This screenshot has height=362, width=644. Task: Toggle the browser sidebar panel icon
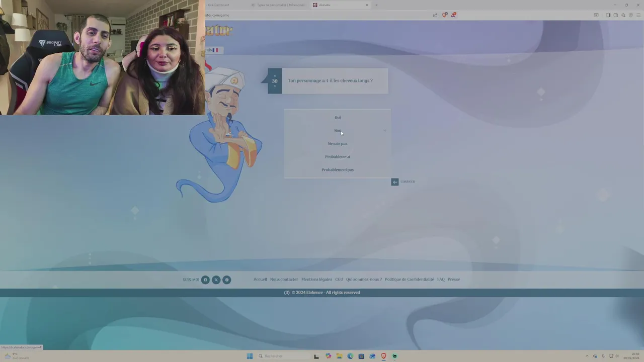608,15
